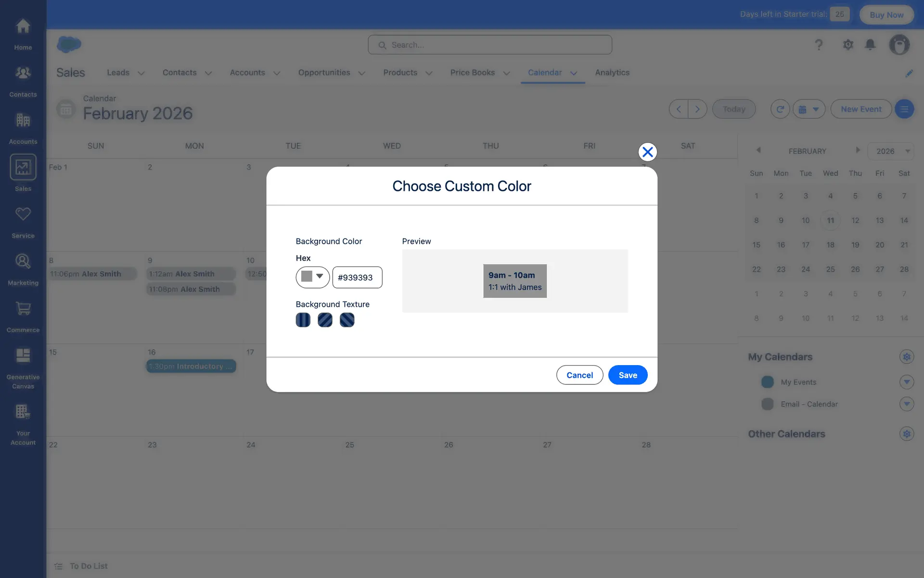
Task: Toggle My Events calendar color dot
Action: (768, 382)
